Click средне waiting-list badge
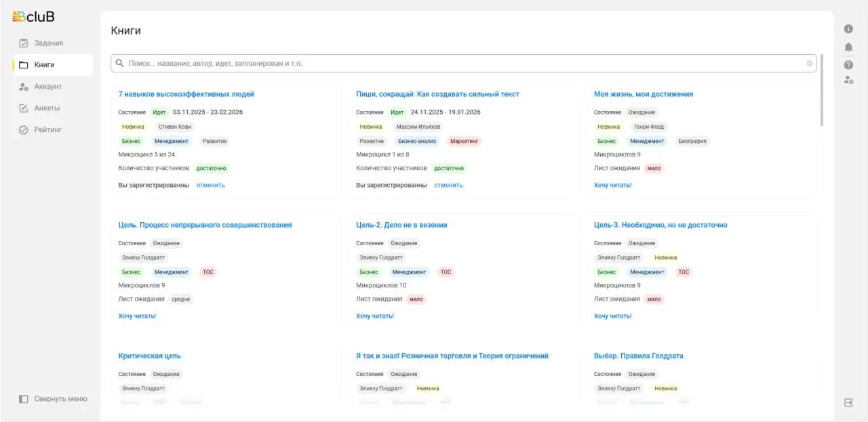Screen dimensions: 868x422 181,299
